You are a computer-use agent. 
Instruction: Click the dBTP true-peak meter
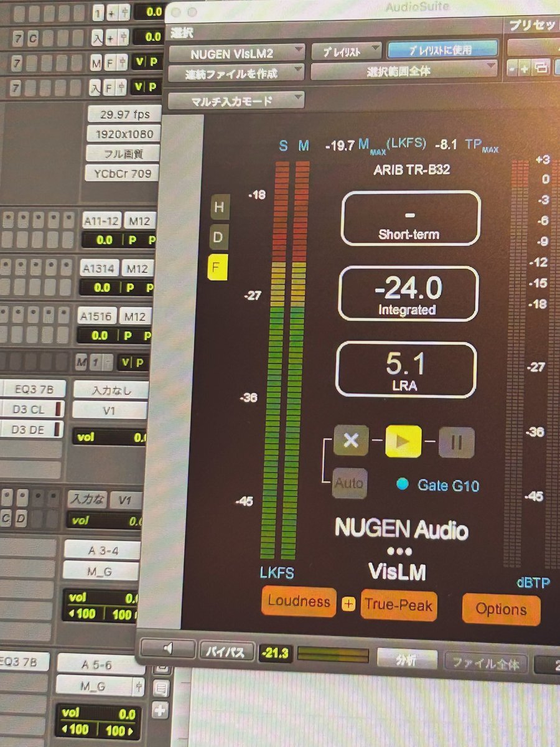point(518,364)
